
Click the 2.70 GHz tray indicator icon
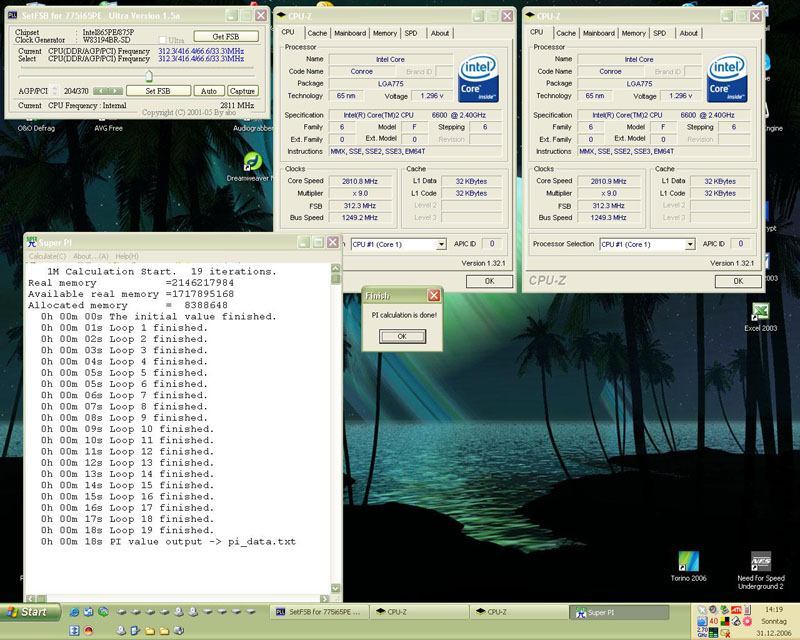(702, 632)
